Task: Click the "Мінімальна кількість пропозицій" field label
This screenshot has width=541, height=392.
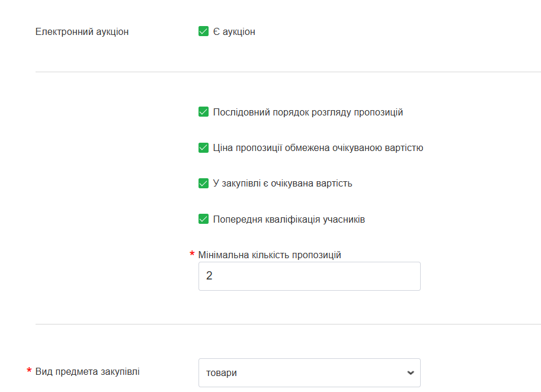Action: [270, 255]
